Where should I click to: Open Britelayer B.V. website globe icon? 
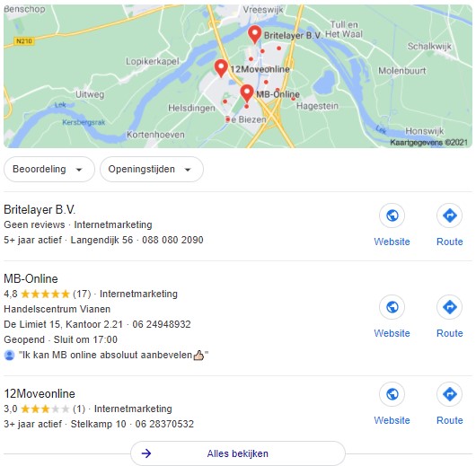(392, 215)
